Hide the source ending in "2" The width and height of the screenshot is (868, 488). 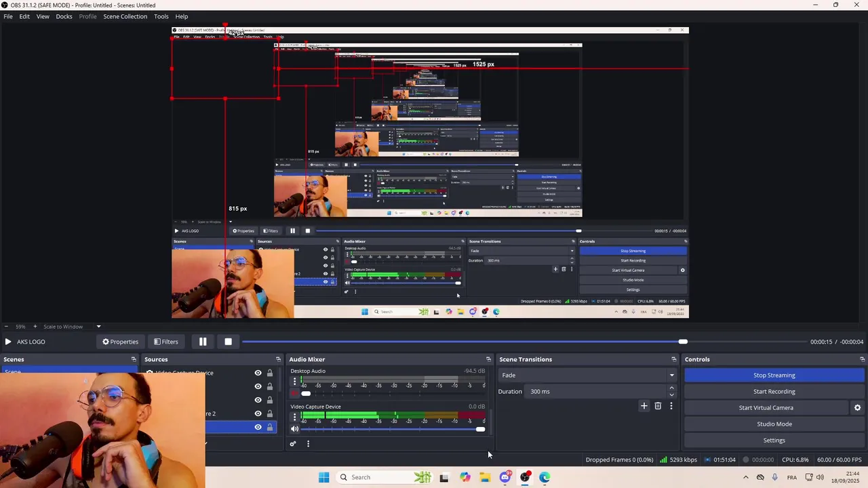tap(258, 413)
